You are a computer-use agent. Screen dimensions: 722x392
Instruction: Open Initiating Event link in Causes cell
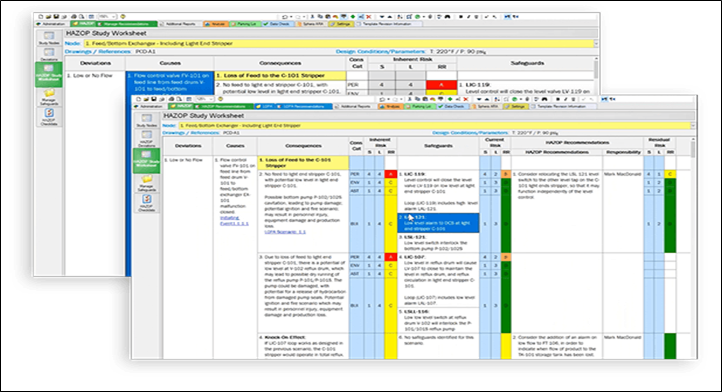coord(234,220)
